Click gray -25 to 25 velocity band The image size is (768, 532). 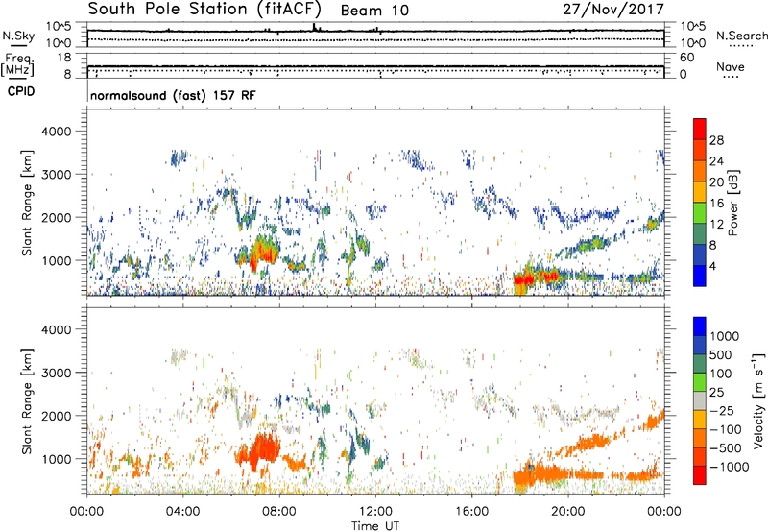tap(700, 401)
